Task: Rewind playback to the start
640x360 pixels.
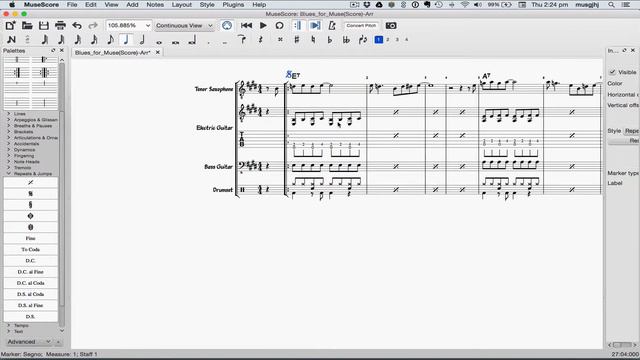Action: [246, 25]
